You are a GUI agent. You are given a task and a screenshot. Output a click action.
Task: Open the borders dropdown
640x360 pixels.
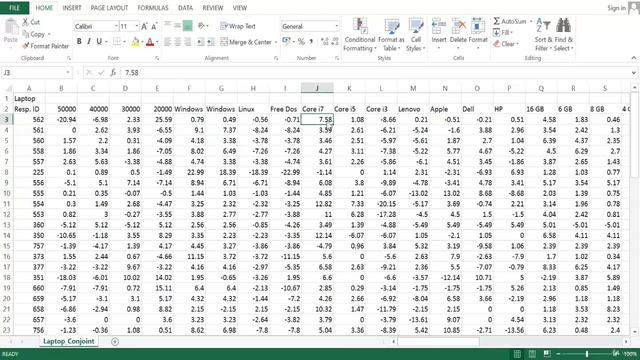(124, 42)
